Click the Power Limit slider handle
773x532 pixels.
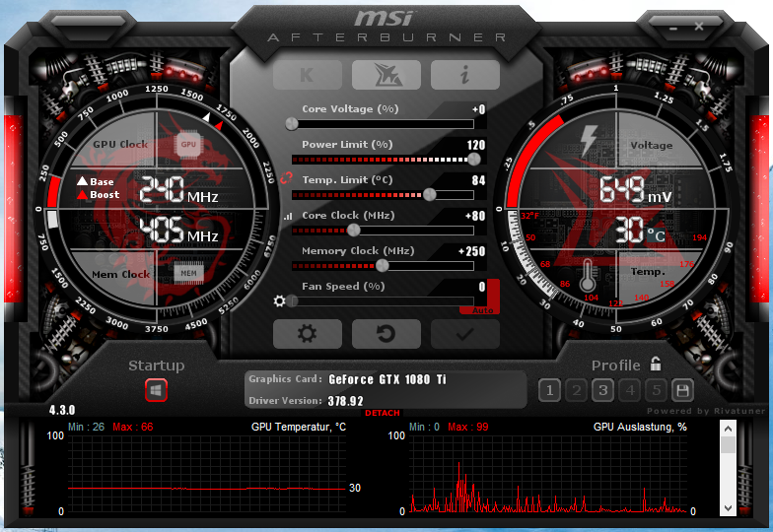pos(473,160)
